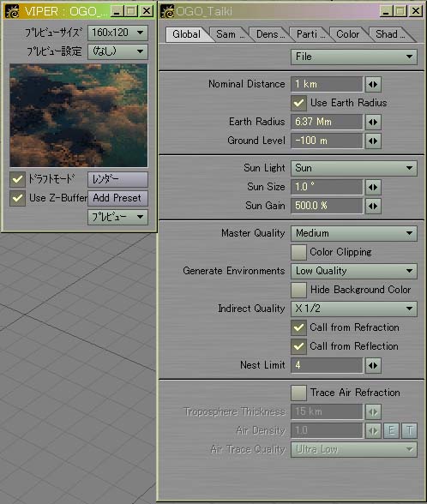
Task: Click the Earth Radius arrow stepper
Action: pyautogui.click(x=373, y=122)
